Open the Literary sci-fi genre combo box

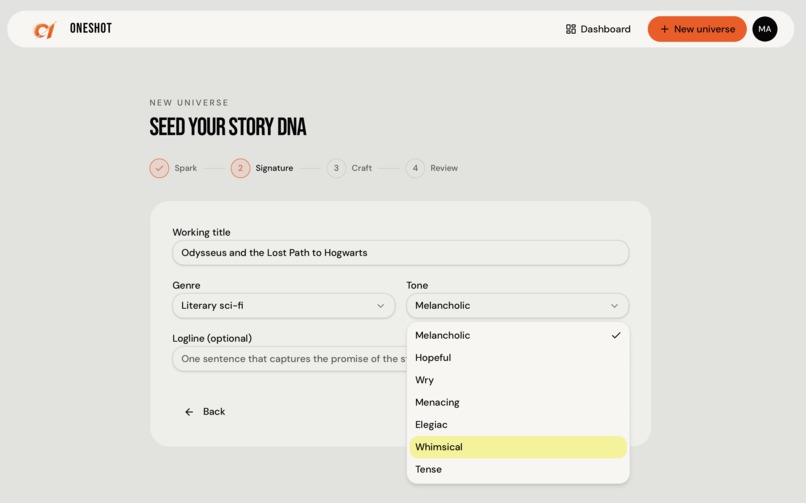pos(284,306)
